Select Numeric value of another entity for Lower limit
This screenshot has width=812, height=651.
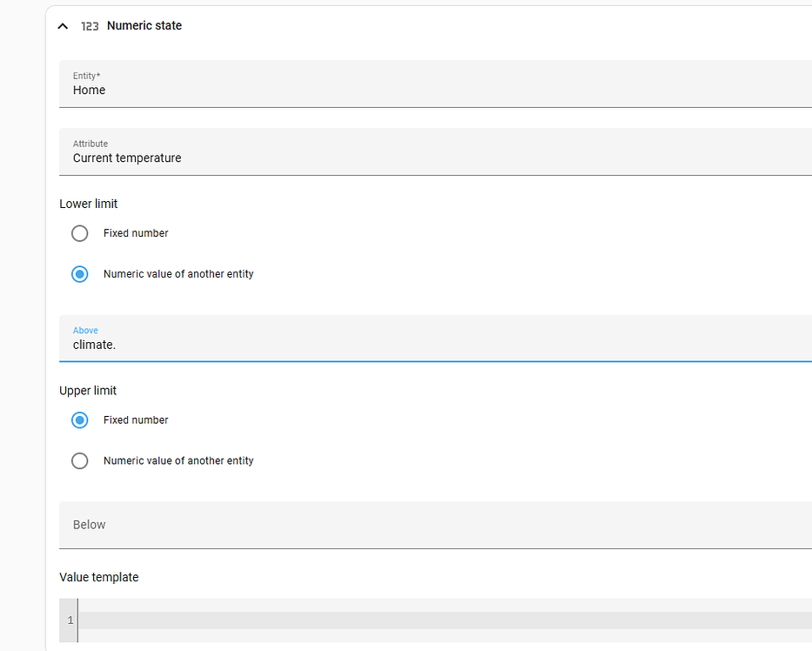[x=79, y=274]
